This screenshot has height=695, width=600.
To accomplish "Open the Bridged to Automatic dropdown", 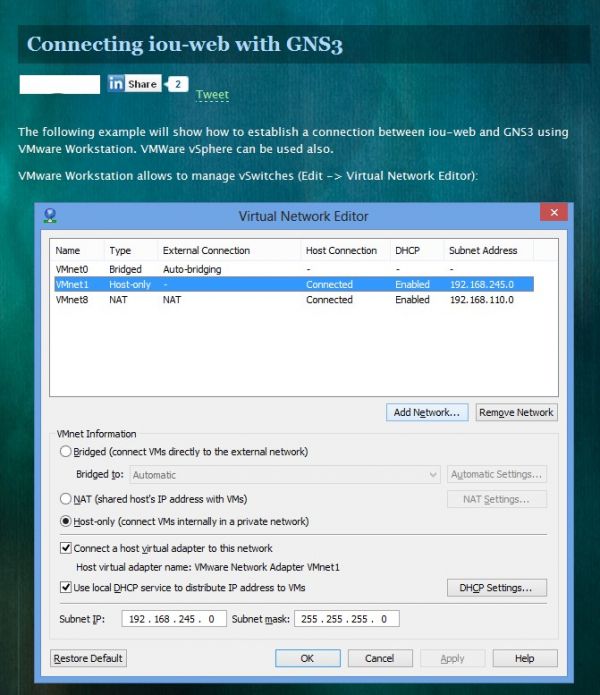I will tap(285, 475).
